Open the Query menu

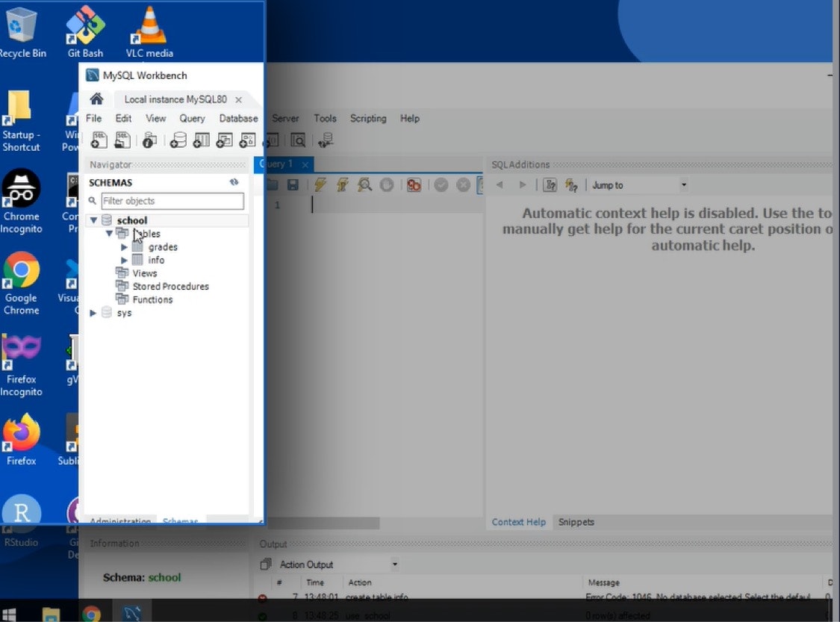[193, 119]
